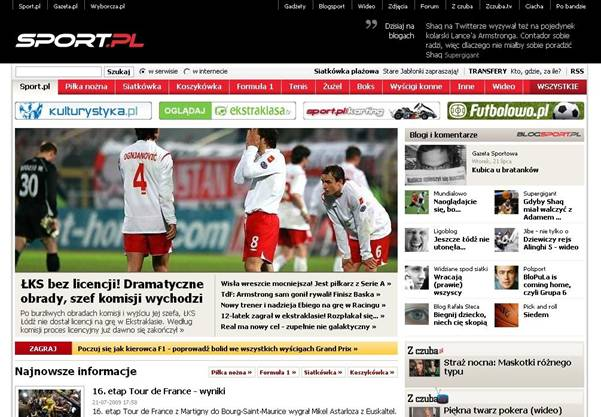601x417 pixels.
Task: Filter newest info by Koszykówka
Action: point(372,372)
